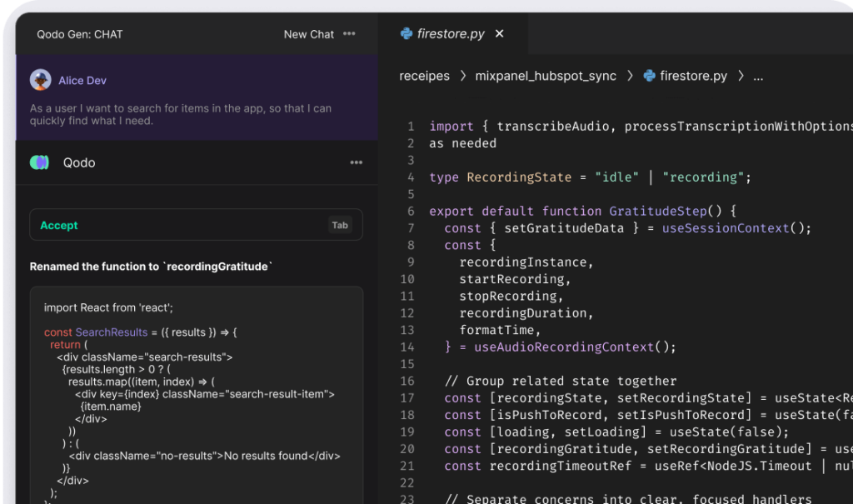
Task: Click the Python icon in the breadcrumb bar
Action: point(651,76)
